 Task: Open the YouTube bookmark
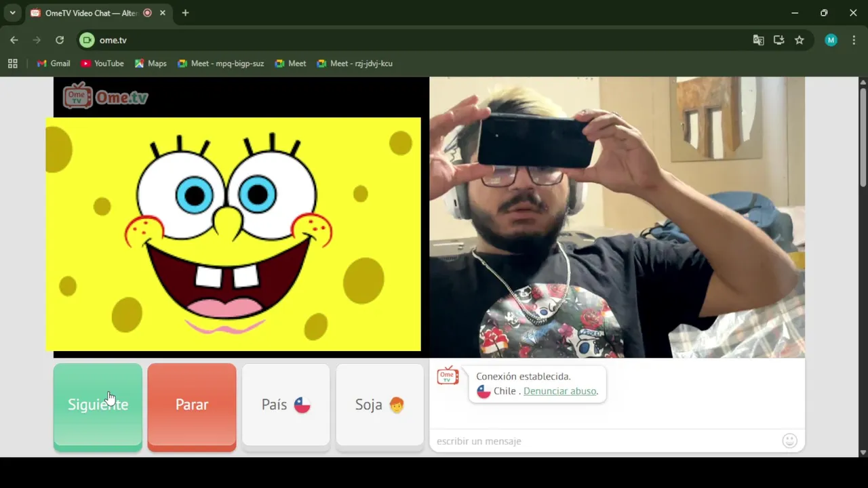[102, 63]
